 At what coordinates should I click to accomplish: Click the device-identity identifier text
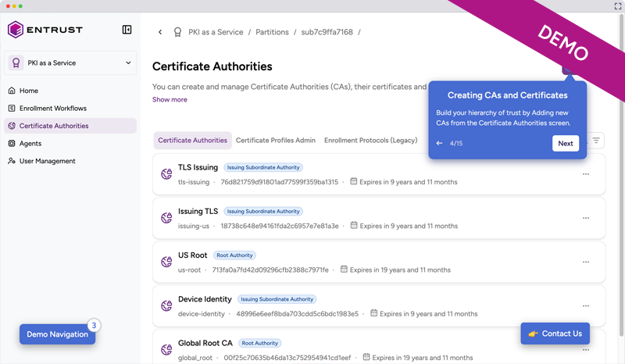pos(202,314)
